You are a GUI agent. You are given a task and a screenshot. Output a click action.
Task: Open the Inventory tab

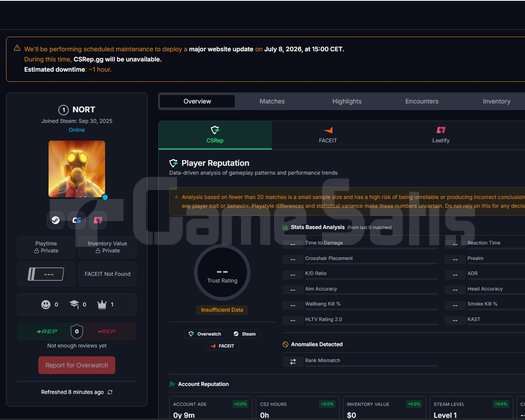(496, 101)
